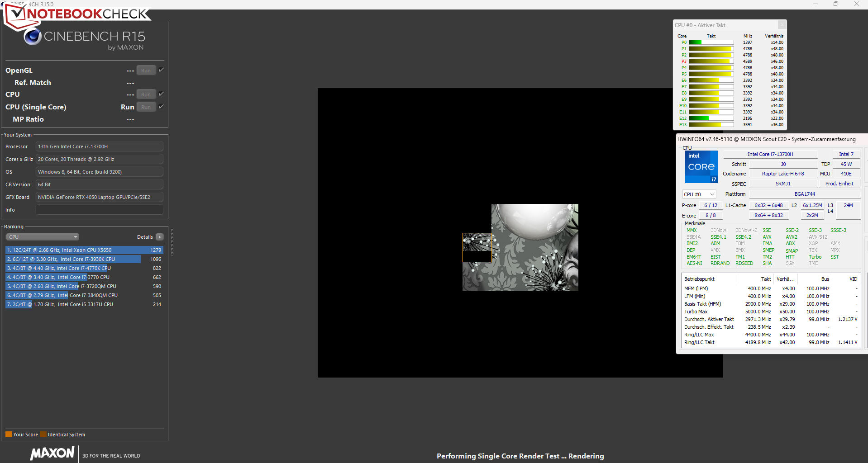Click the Cinebench R15 sphere logo
The image size is (868, 463).
[32, 37]
